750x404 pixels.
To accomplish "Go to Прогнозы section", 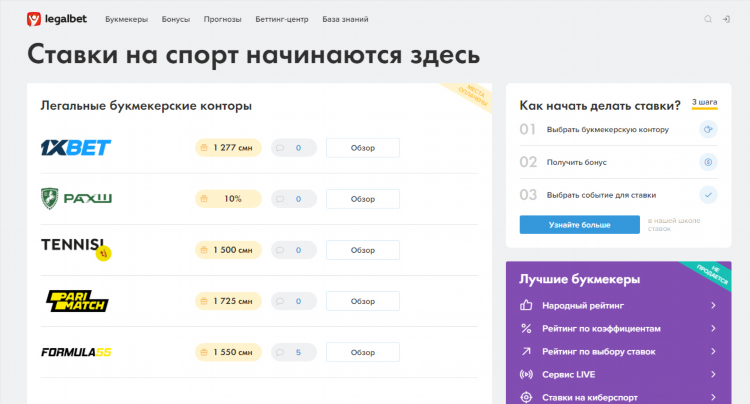I will coord(222,19).
